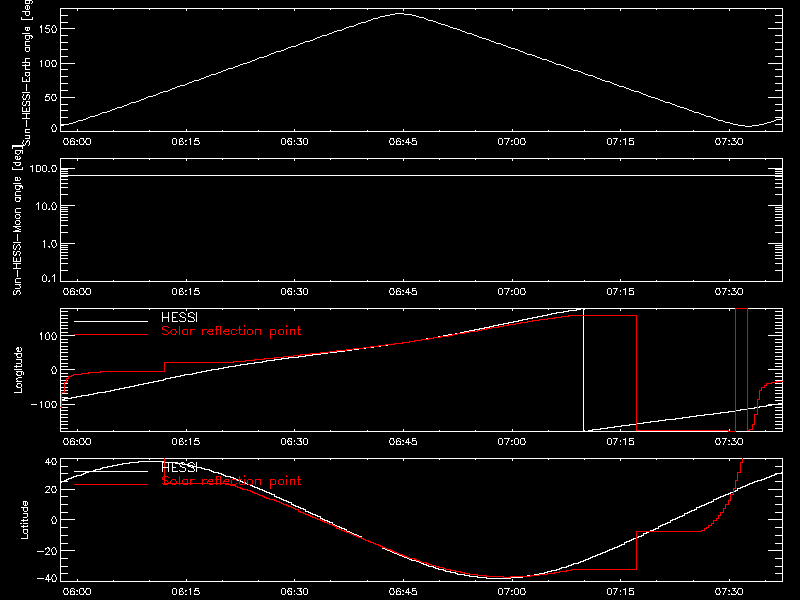Click 07:00 time label under Earth angle plot
800x600 pixels.
pyautogui.click(x=512, y=142)
